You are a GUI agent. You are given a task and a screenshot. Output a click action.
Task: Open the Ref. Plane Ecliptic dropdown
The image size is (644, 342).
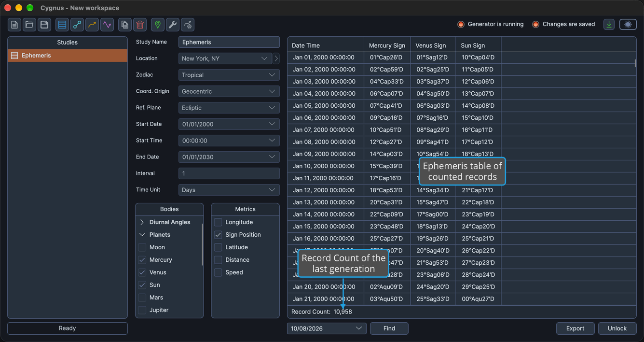(229, 108)
